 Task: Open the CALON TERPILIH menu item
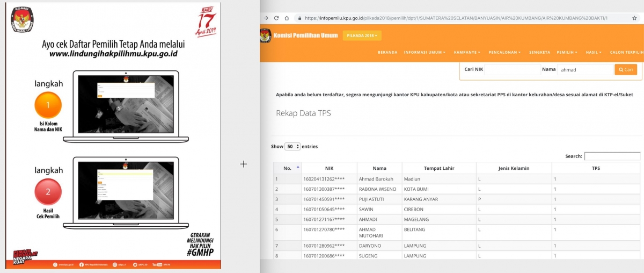(626, 52)
